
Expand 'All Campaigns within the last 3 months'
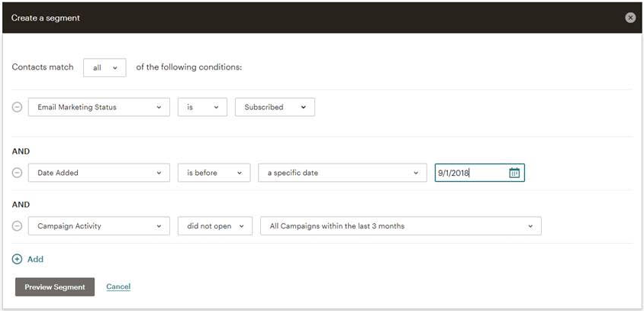(401, 226)
